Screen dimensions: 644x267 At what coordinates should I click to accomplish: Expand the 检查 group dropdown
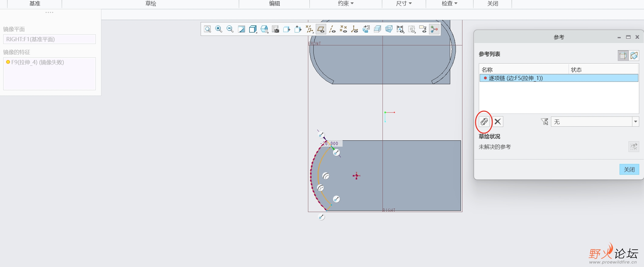click(449, 4)
